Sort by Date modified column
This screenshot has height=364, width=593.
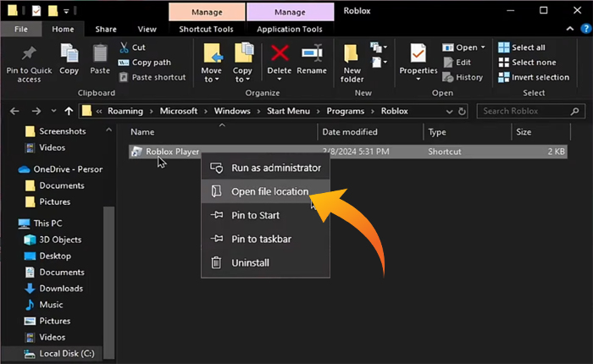370,132
